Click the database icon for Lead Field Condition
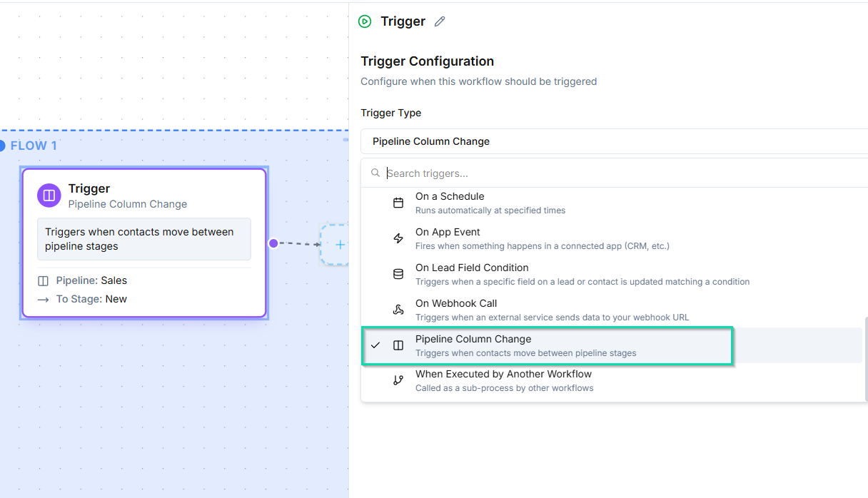 (x=398, y=275)
